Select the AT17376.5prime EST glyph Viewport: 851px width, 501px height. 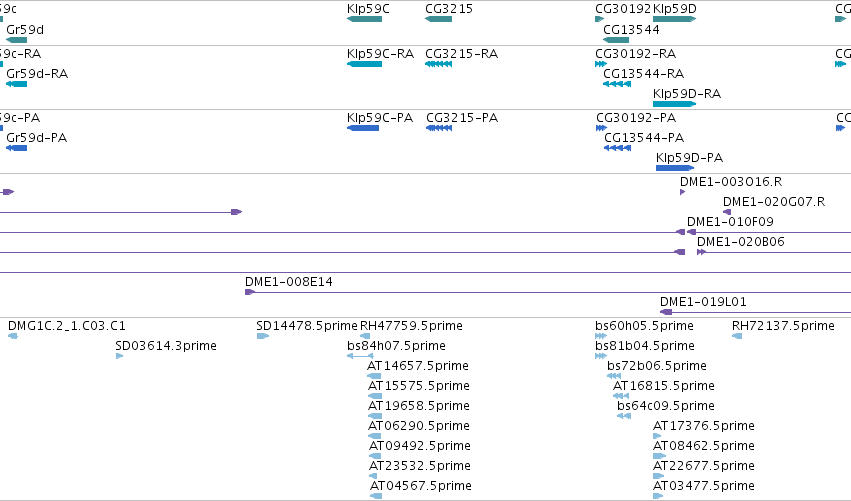[657, 436]
